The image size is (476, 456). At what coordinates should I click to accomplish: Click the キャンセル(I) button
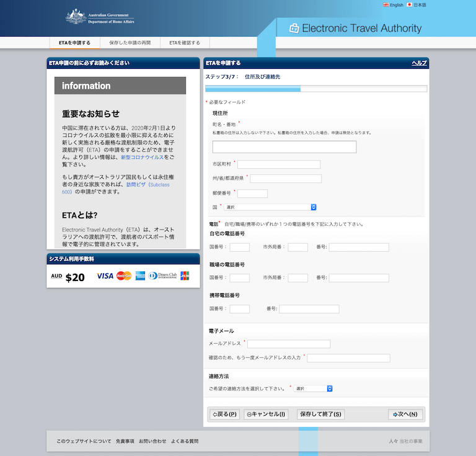266,414
